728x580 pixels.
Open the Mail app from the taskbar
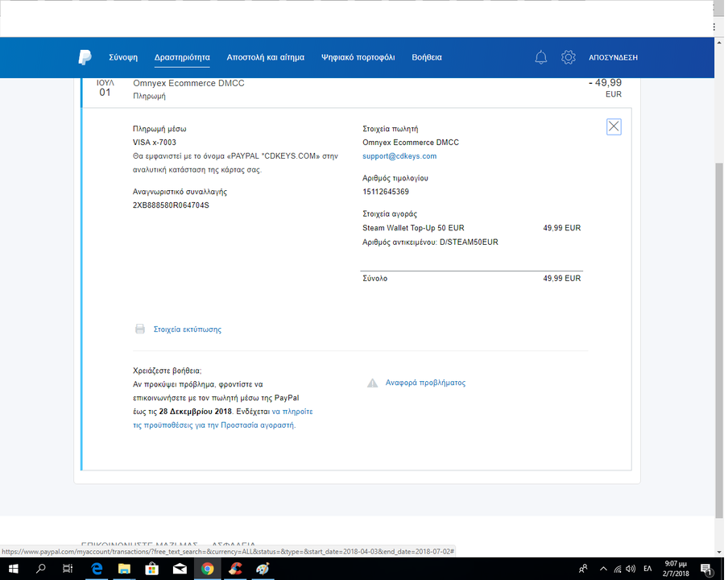pyautogui.click(x=180, y=569)
